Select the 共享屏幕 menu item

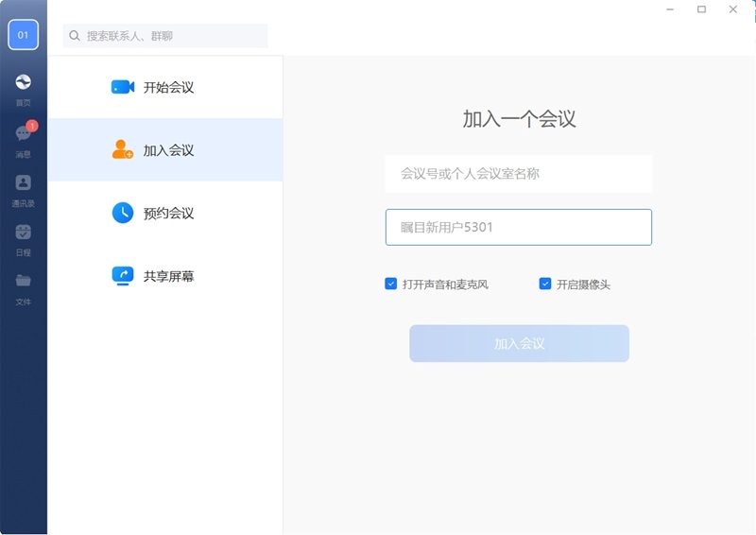(165, 276)
